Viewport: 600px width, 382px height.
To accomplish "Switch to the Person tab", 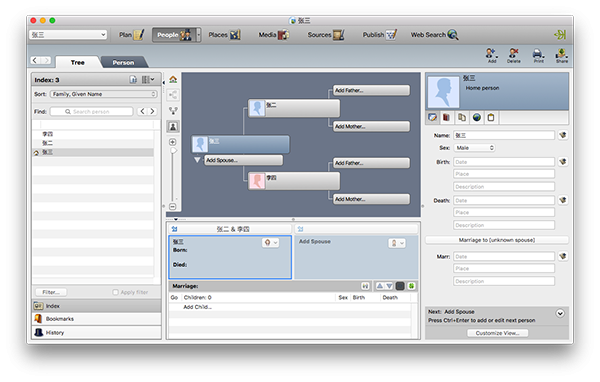I will coord(123,62).
